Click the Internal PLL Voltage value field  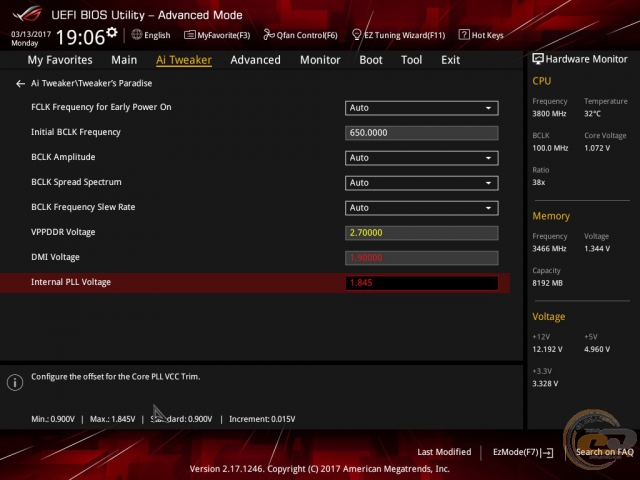coord(422,283)
